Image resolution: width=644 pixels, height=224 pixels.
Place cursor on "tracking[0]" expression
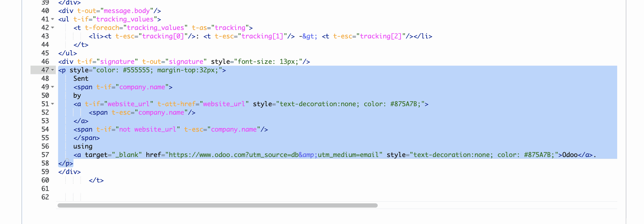(x=163, y=36)
